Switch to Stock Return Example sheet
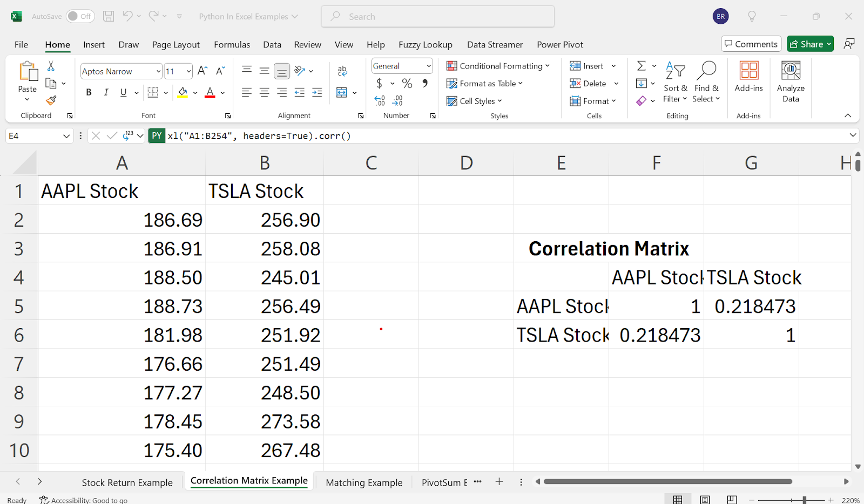The width and height of the screenshot is (864, 504). point(127,482)
